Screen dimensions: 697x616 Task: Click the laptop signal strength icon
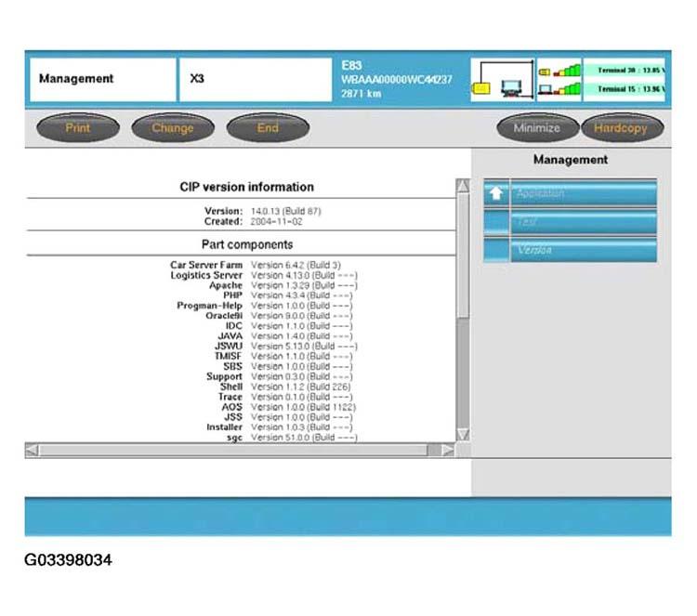(559, 89)
